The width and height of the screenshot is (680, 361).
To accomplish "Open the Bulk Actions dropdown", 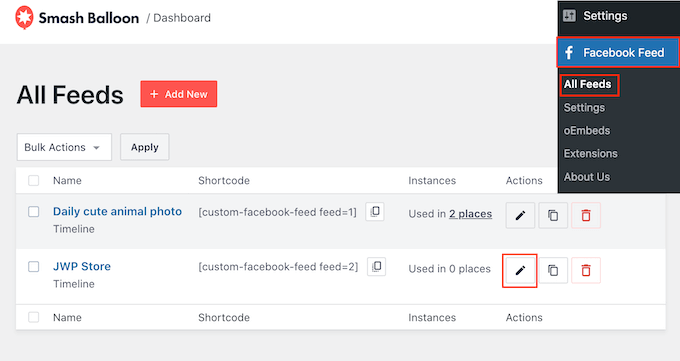I will tap(64, 147).
